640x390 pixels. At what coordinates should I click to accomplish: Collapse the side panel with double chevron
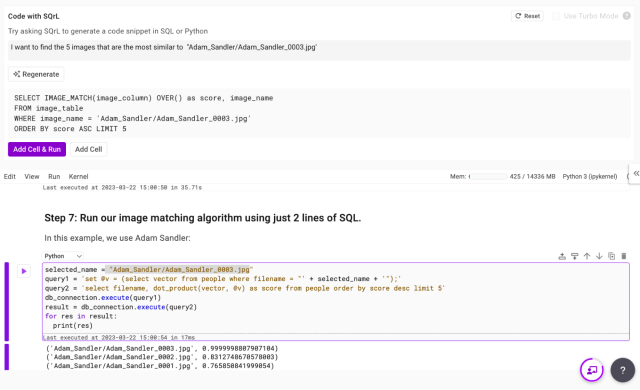pos(636,174)
